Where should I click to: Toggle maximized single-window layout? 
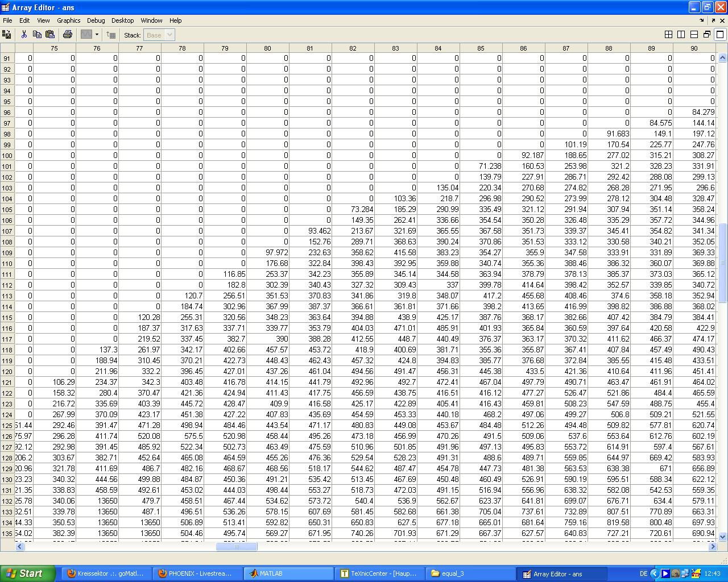pos(719,35)
